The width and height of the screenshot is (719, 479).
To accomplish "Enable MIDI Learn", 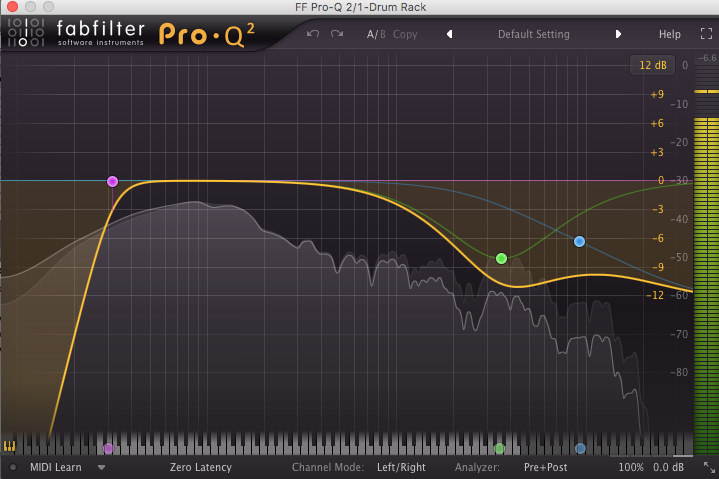I will pyautogui.click(x=55, y=468).
